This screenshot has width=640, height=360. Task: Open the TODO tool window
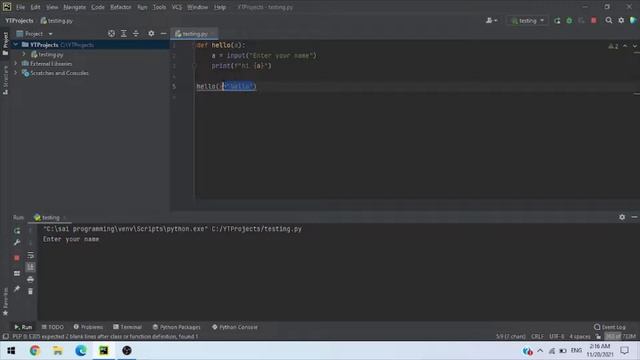tap(53, 327)
